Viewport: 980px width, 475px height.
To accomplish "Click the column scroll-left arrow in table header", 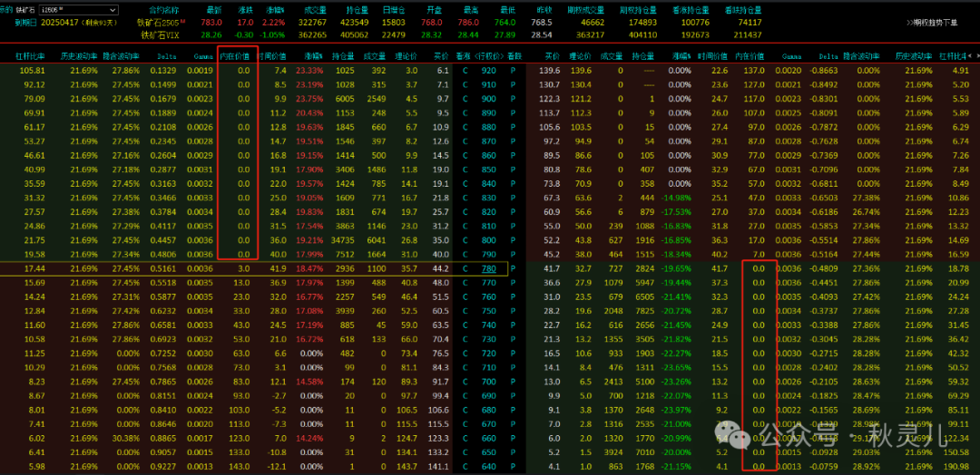I will coord(969,56).
